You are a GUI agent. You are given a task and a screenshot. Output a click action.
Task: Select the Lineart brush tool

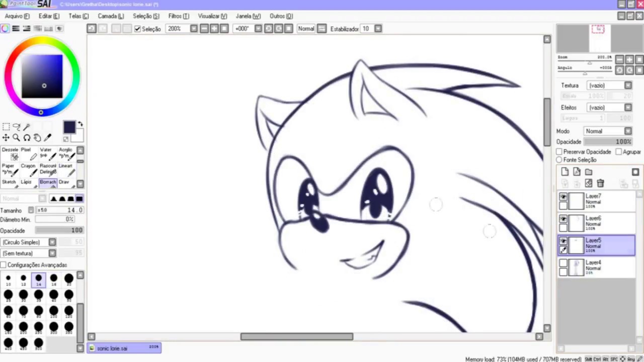[x=66, y=169]
